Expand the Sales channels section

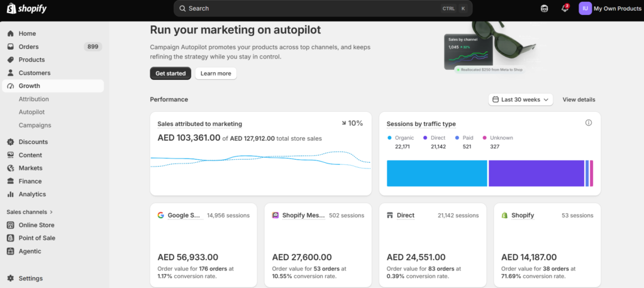pos(30,212)
